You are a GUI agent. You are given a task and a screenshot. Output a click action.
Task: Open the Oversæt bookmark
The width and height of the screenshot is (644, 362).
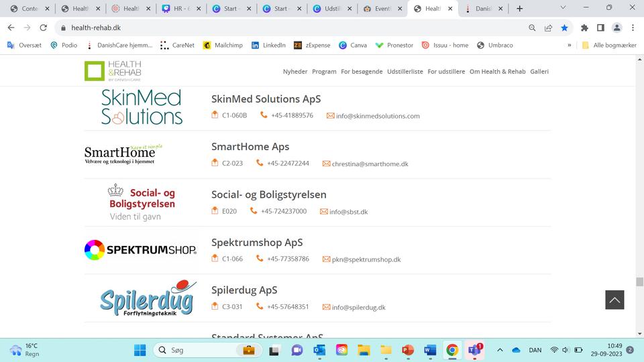[25, 45]
